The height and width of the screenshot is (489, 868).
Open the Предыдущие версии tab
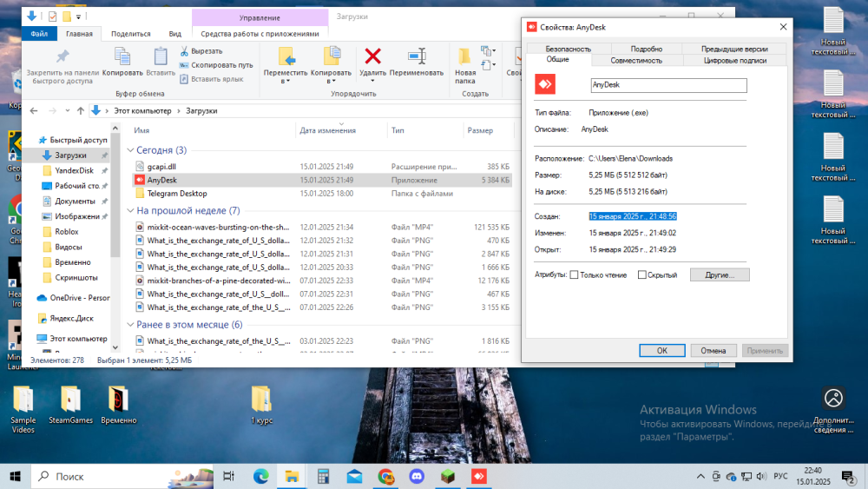click(x=734, y=49)
